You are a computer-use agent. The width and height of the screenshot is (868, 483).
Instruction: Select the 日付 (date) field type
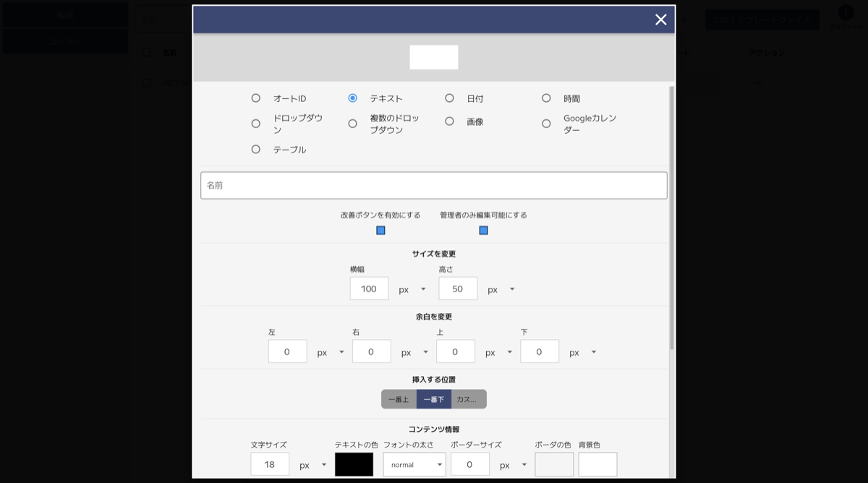point(449,98)
